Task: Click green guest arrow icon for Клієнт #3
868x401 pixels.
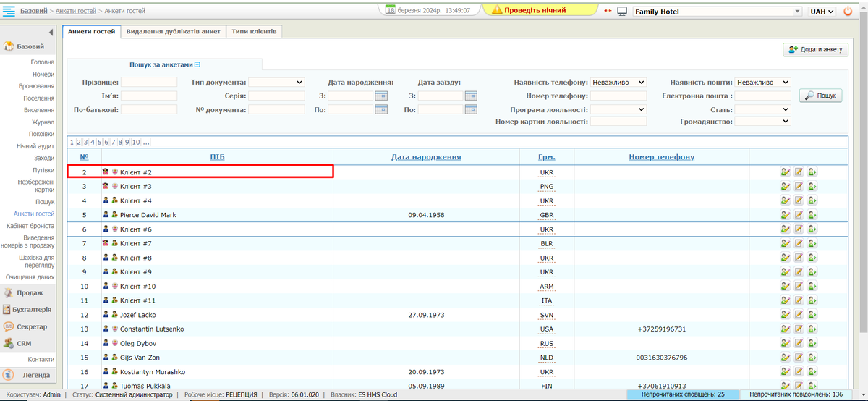Action: (813, 186)
